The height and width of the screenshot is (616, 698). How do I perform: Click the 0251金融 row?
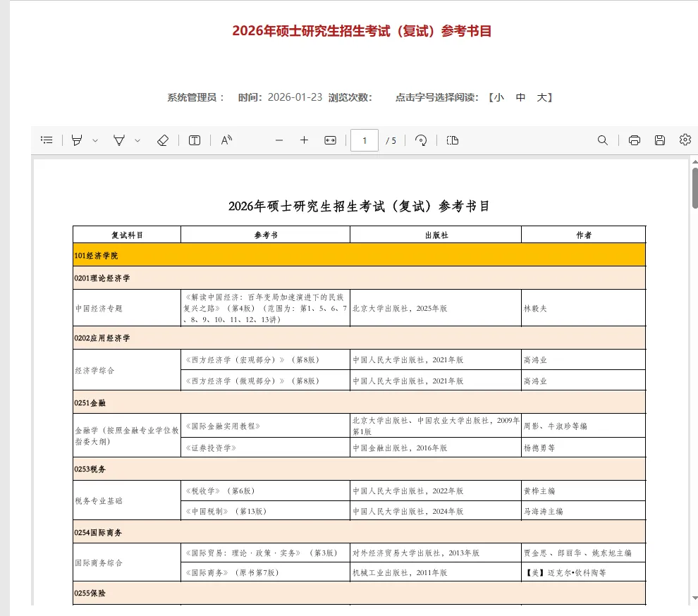(x=360, y=402)
